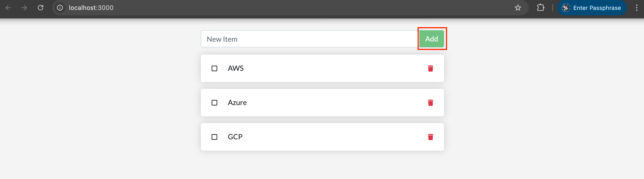The image size is (644, 179).
Task: Click the green Add button
Action: (x=431, y=39)
